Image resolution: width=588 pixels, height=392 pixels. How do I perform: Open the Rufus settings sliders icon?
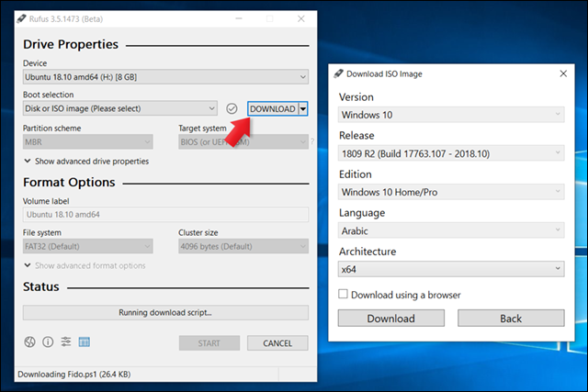[x=66, y=342]
